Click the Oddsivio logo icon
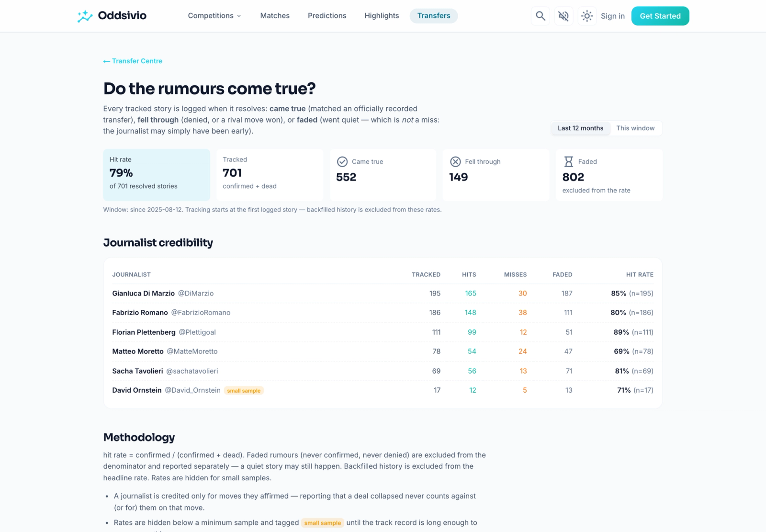Screen dimensions: 766x532 85,16
